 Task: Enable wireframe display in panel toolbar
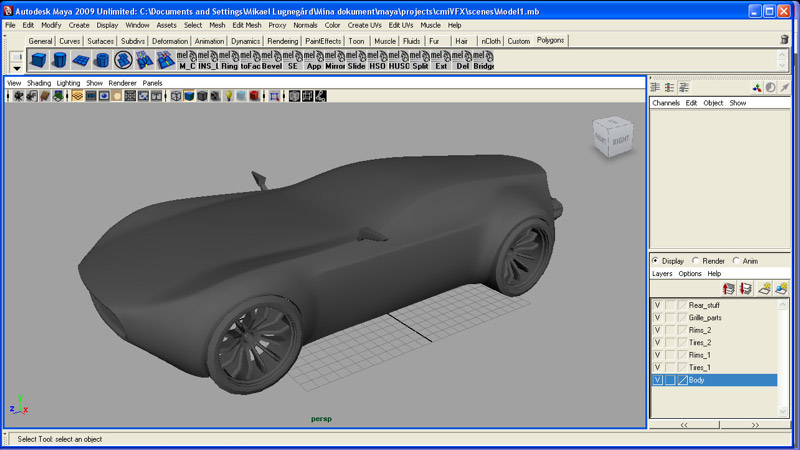176,96
